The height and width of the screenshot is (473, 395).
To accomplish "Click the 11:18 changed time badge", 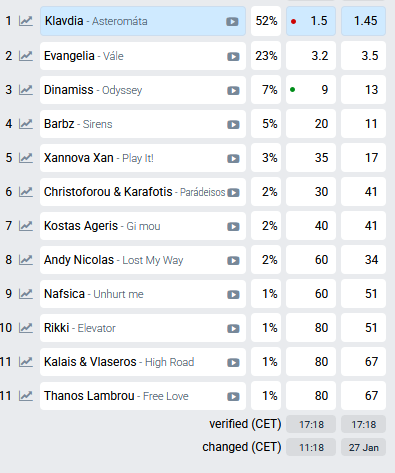I will click(311, 447).
